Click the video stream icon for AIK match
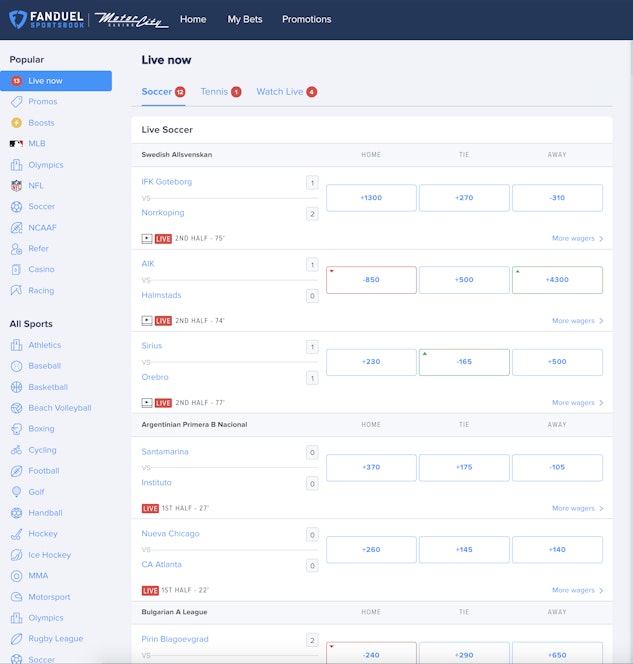 [x=147, y=321]
